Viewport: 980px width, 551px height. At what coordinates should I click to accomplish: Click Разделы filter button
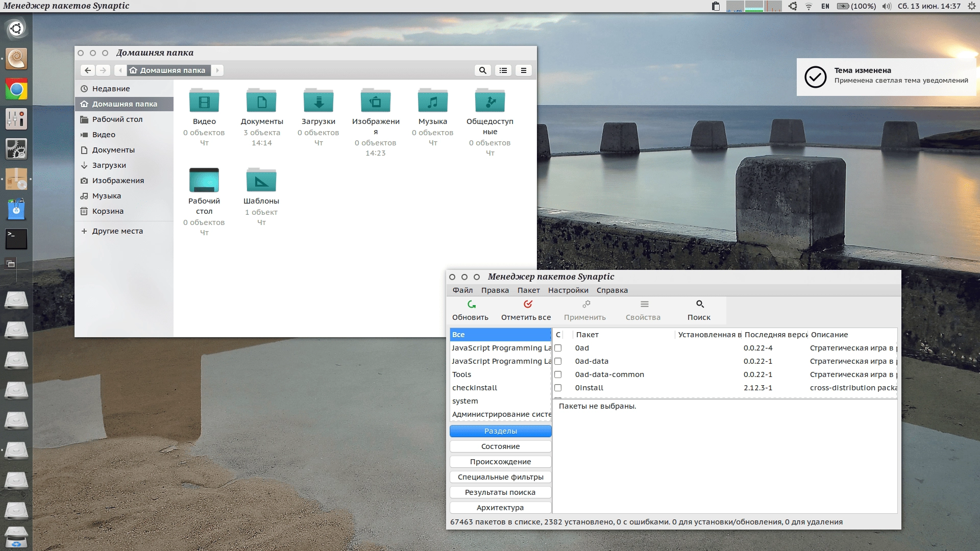coord(500,431)
